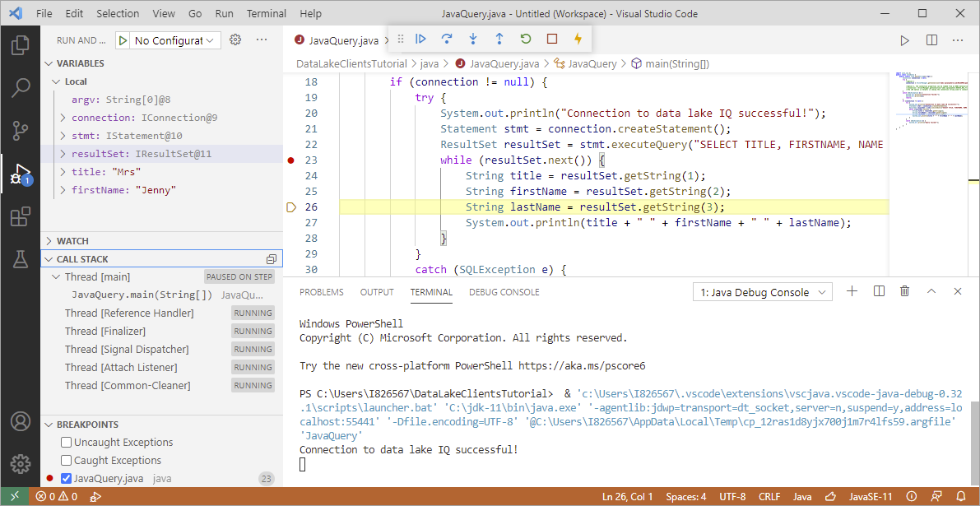
Task: Expand the stmt variable
Action: coord(63,137)
